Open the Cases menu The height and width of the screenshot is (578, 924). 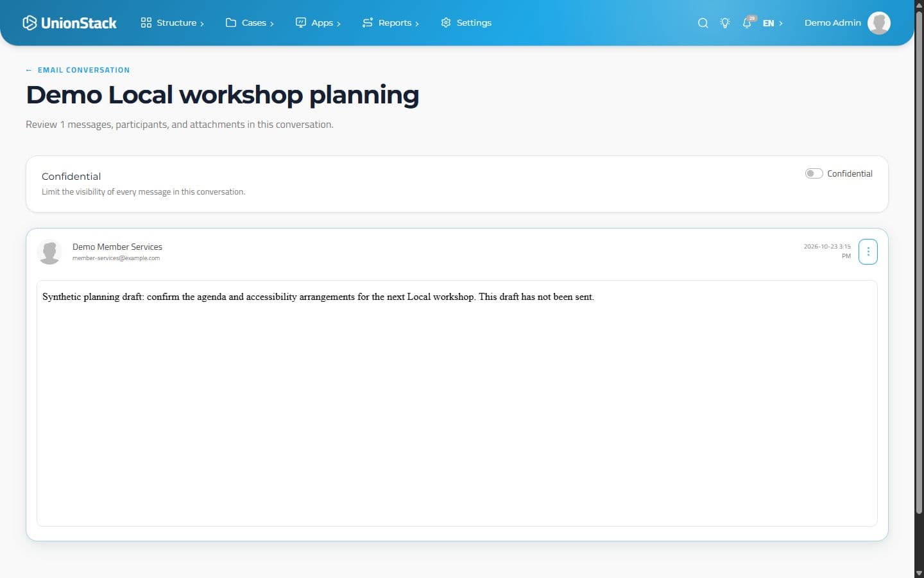click(x=250, y=23)
